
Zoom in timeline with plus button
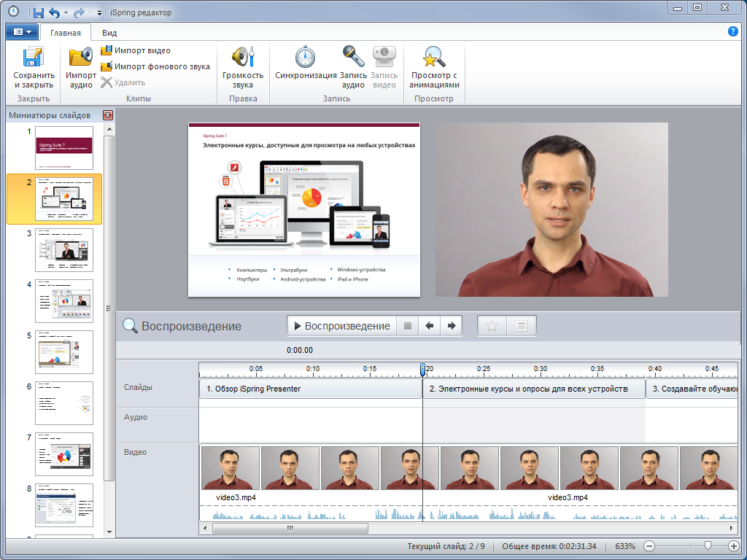pyautogui.click(x=734, y=546)
